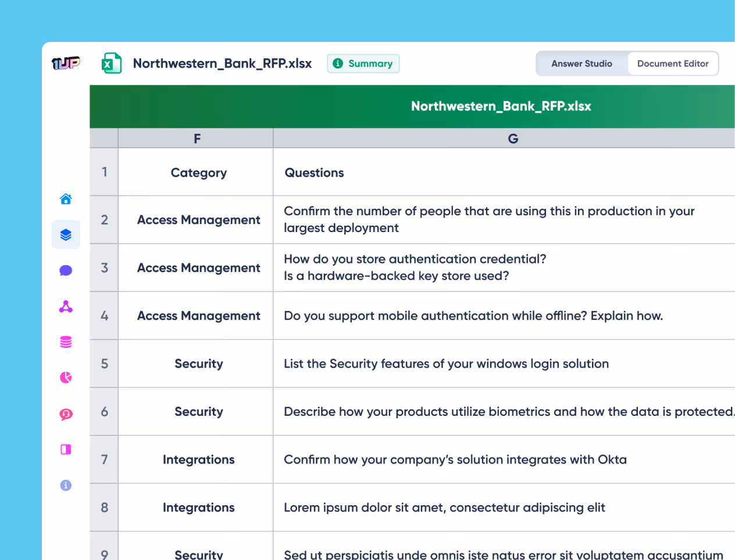Select row 1 header
The height and width of the screenshot is (560, 735).
click(104, 172)
